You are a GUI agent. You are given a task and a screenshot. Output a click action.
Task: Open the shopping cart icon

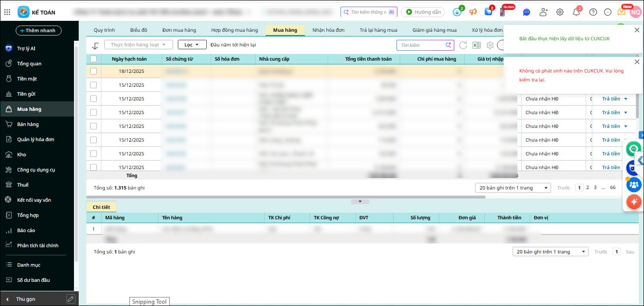(x=488, y=12)
